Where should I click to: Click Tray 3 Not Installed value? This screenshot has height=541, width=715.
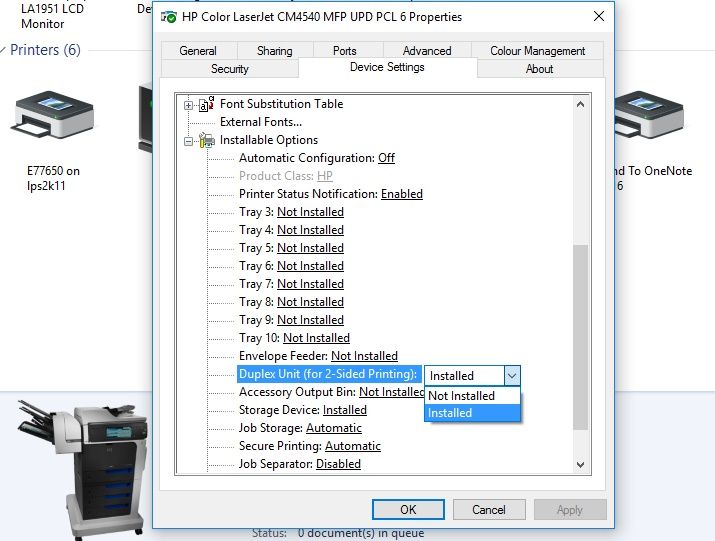310,212
